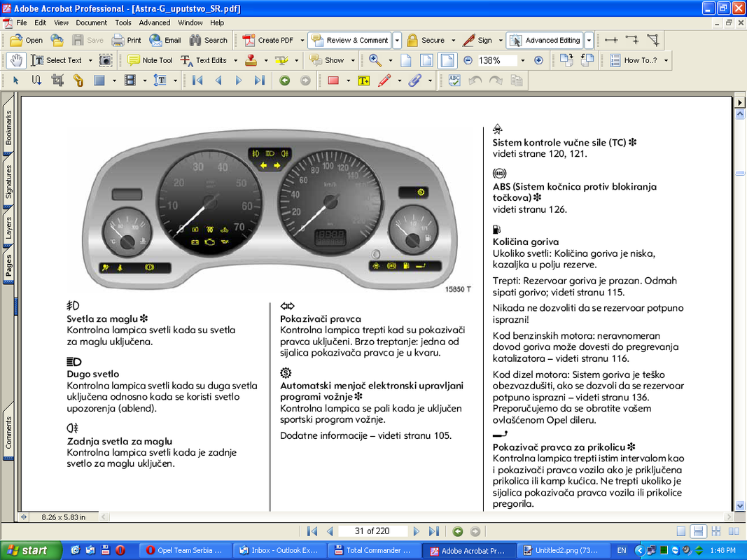Switch to Opel Team Serbia taskbar window
Viewport: 747px width, 560px height.
tap(185, 550)
